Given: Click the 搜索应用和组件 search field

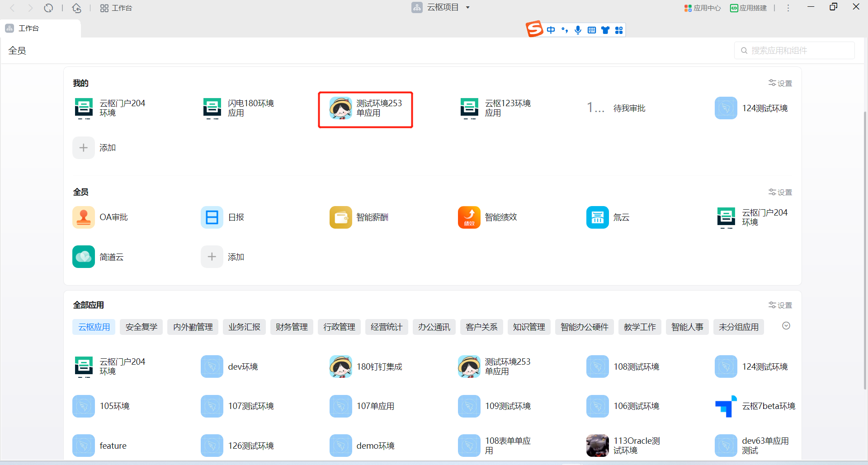Looking at the screenshot, I should point(794,50).
